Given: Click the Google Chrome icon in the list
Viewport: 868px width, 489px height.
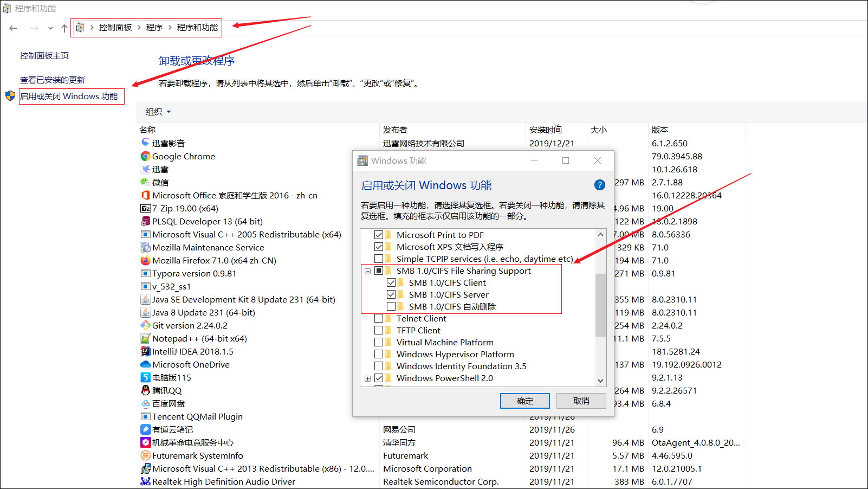Looking at the screenshot, I should click(145, 156).
